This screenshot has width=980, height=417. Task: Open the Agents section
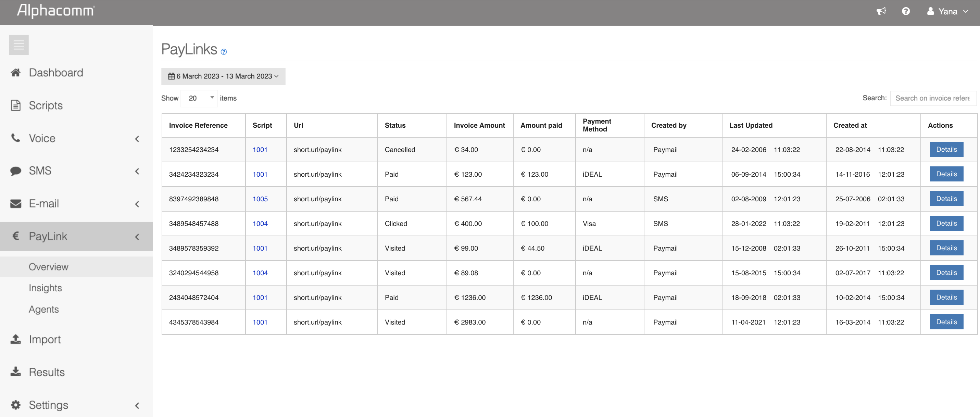[43, 309]
